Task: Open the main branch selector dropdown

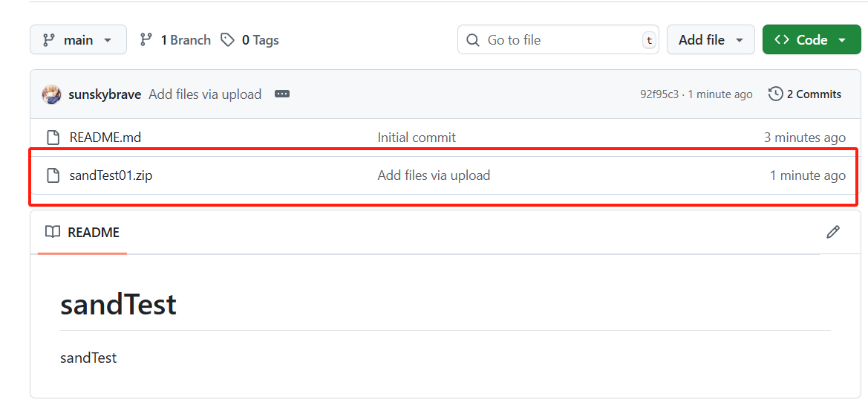Action: (x=78, y=40)
